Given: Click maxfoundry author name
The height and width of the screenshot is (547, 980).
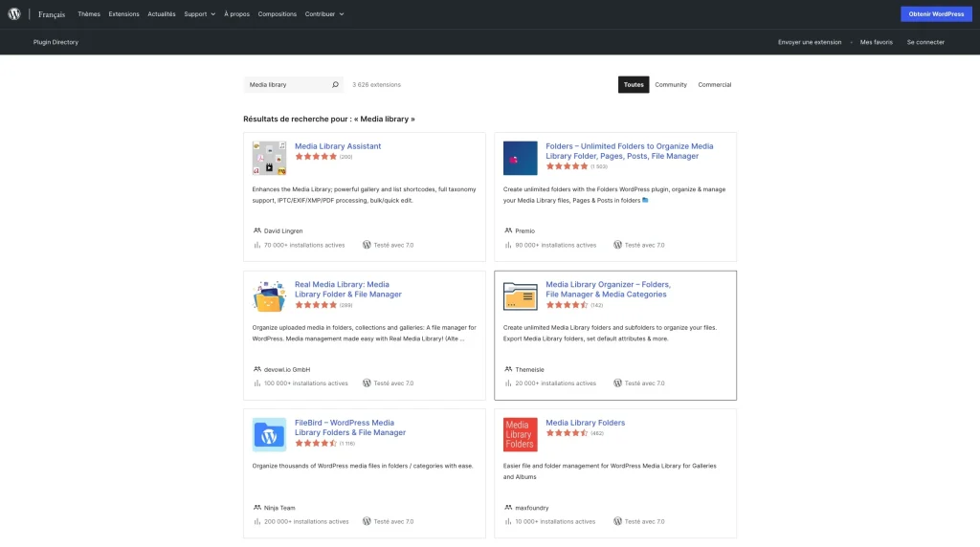Looking at the screenshot, I should pos(532,509).
